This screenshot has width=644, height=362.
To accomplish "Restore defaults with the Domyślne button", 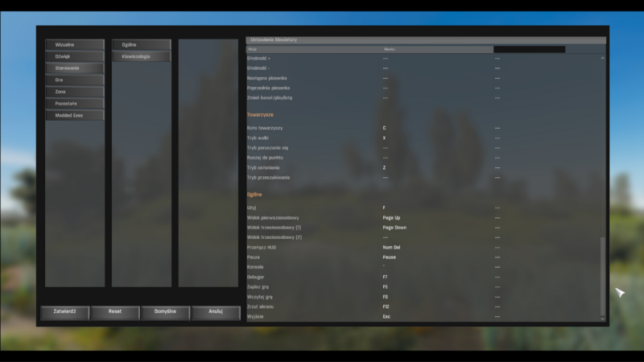I will pos(165,311).
